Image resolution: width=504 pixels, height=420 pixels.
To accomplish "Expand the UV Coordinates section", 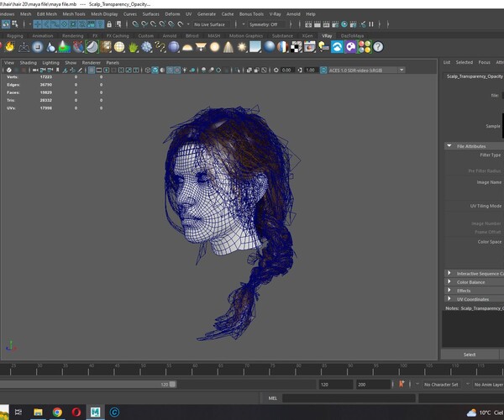I will click(x=449, y=299).
